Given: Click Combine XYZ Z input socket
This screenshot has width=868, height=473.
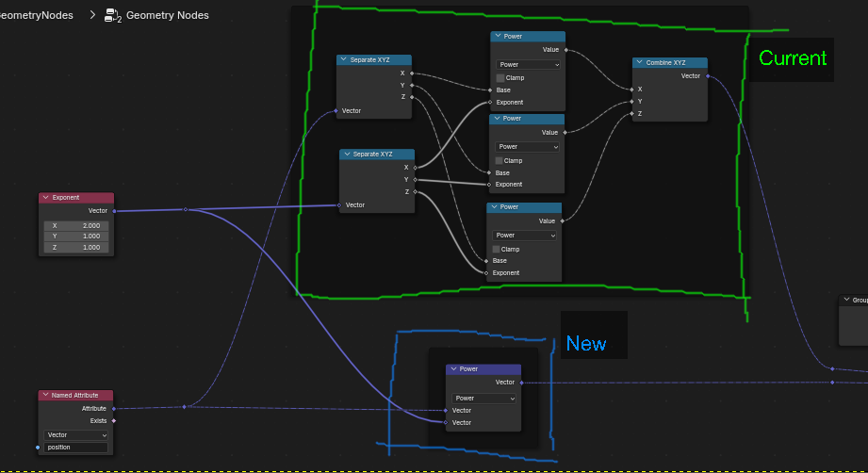Looking at the screenshot, I should point(632,113).
